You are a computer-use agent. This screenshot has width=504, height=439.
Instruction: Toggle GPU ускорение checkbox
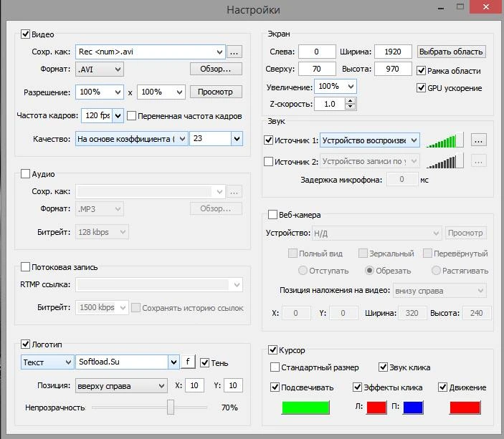tap(421, 87)
